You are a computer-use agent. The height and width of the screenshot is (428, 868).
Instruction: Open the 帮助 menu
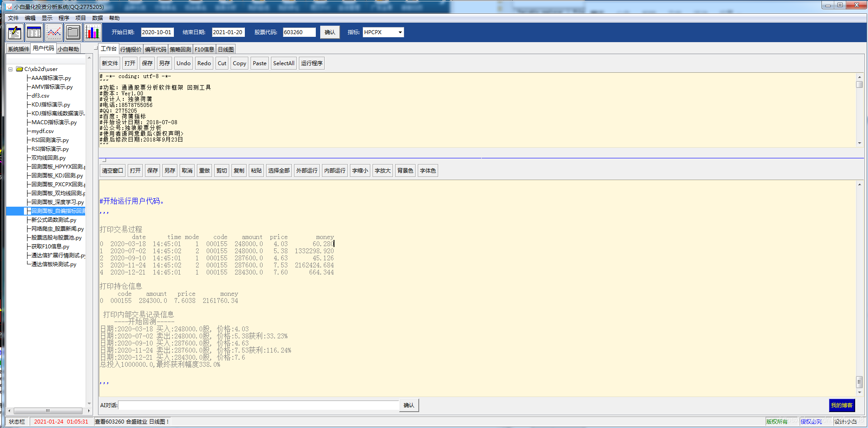click(114, 18)
